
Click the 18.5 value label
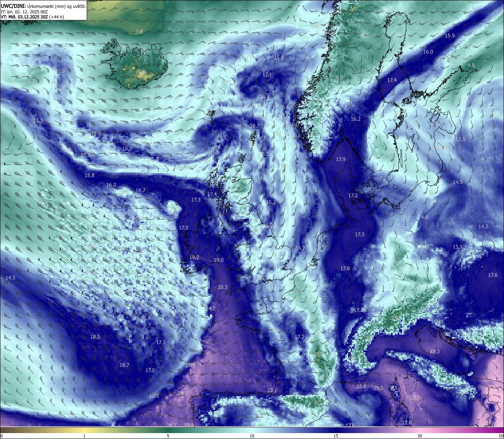(x=95, y=337)
